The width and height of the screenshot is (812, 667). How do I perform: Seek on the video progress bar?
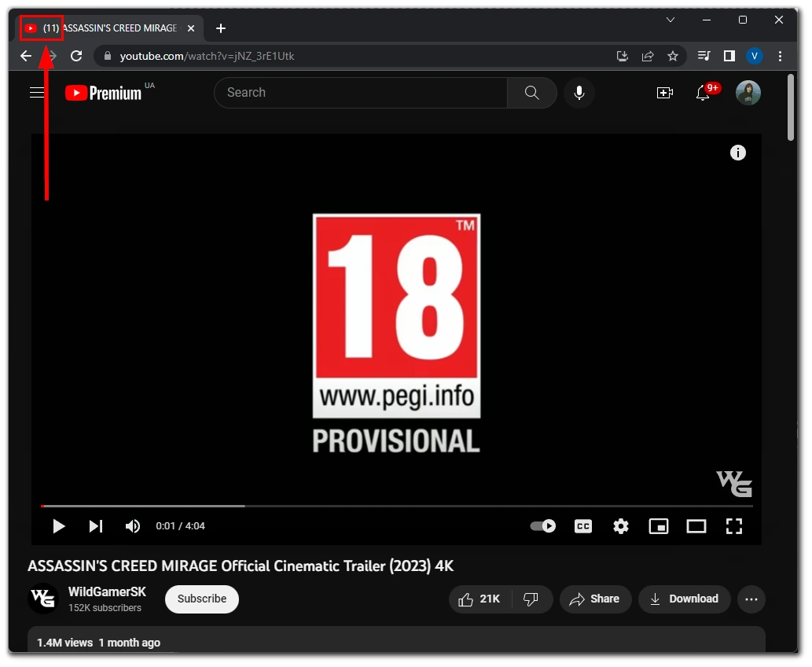pos(397,506)
